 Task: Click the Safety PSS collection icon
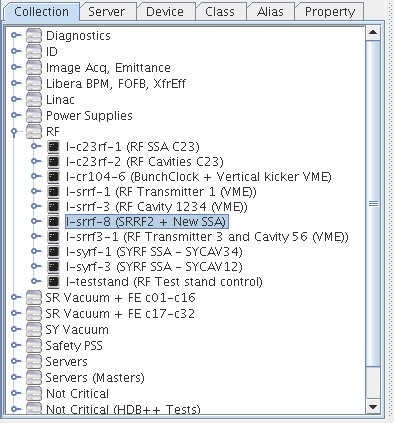tap(34, 345)
